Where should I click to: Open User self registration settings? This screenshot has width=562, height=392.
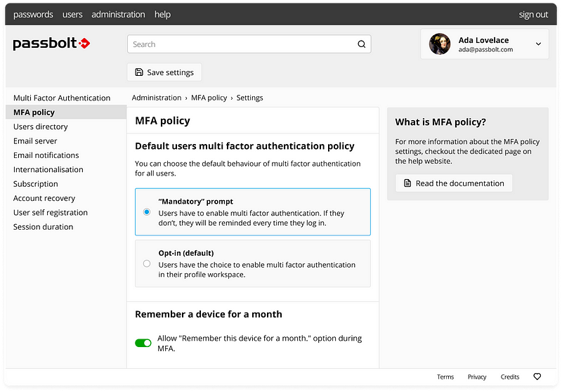[50, 212]
